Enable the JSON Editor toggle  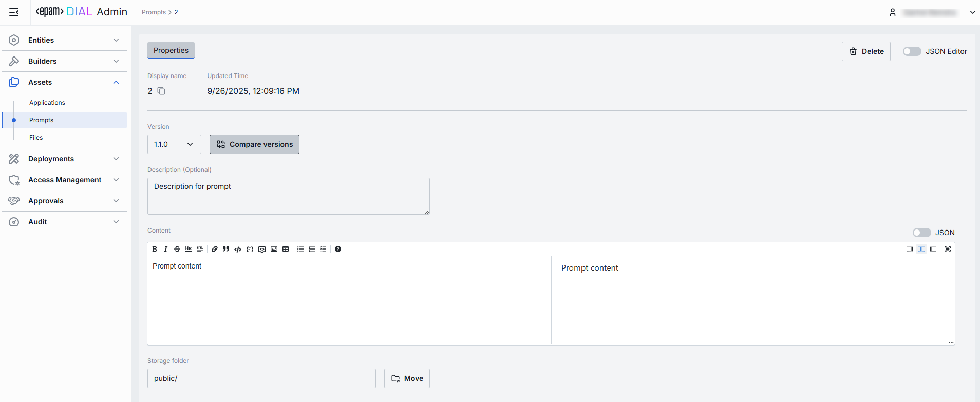point(912,51)
